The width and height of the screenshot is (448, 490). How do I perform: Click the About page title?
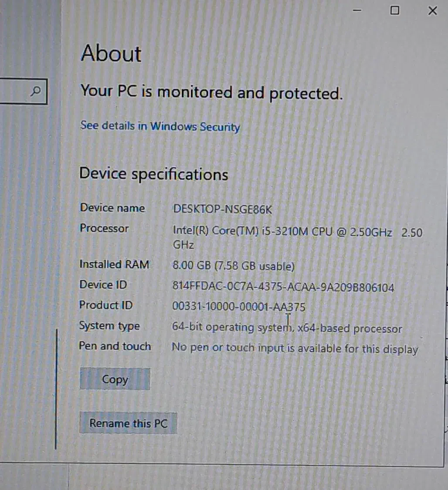111,53
